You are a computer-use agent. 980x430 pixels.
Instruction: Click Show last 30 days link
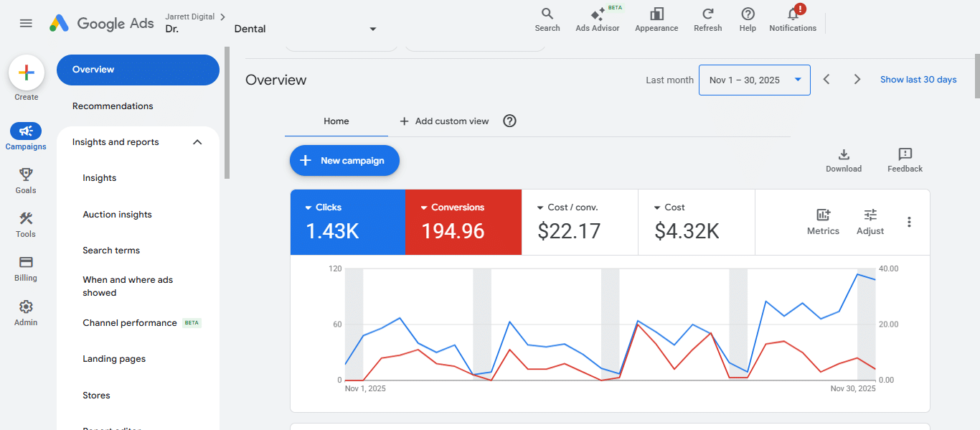pos(918,80)
